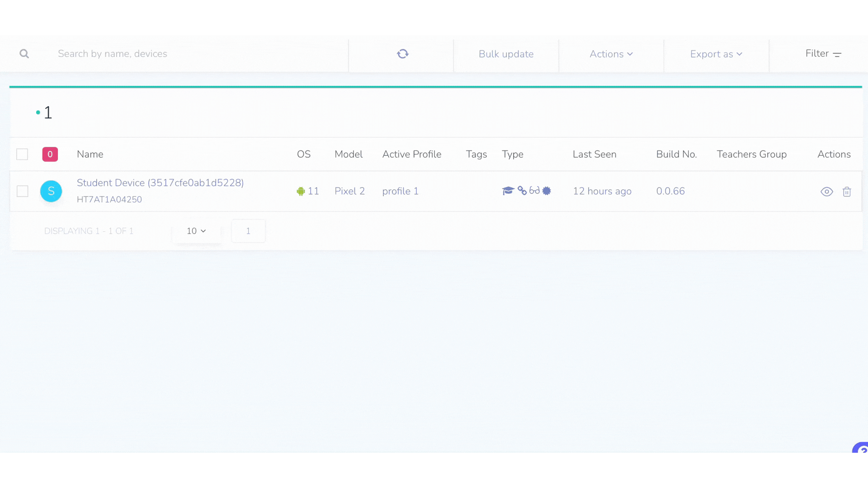View Student Device details with the eye icon
The width and height of the screenshot is (868, 488).
[x=826, y=192]
